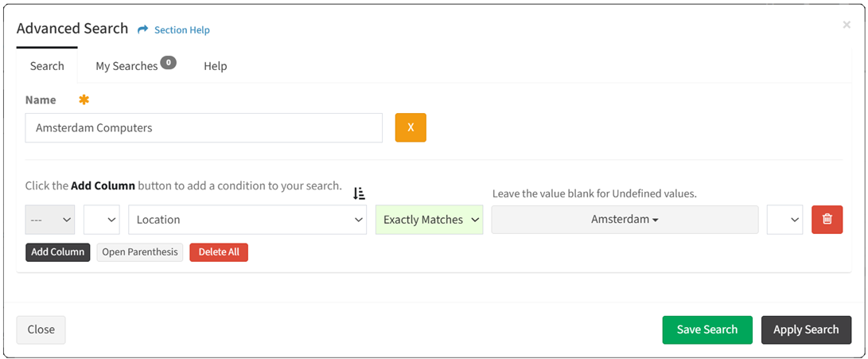
Task: Open the empty dropdown left of Location
Action: click(x=101, y=220)
